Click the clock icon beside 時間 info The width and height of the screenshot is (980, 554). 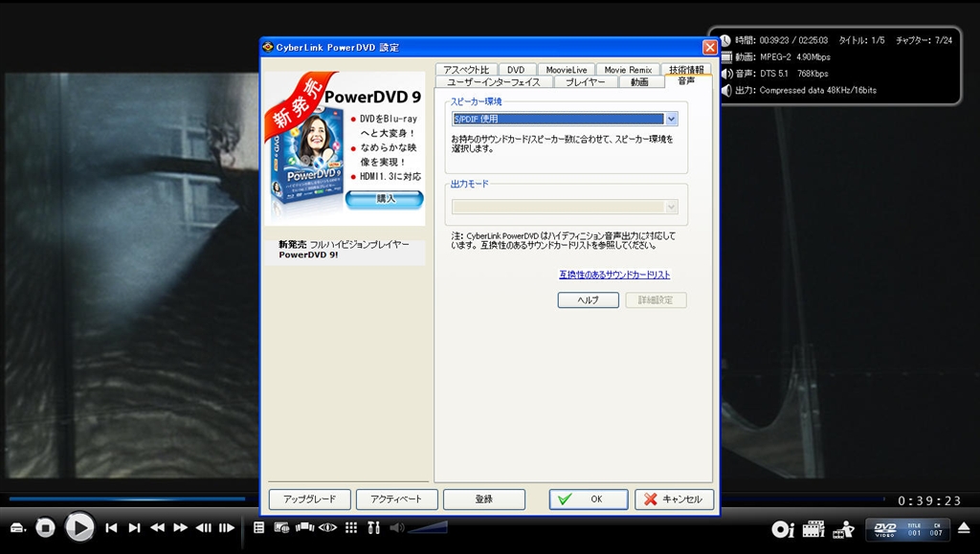pyautogui.click(x=725, y=40)
